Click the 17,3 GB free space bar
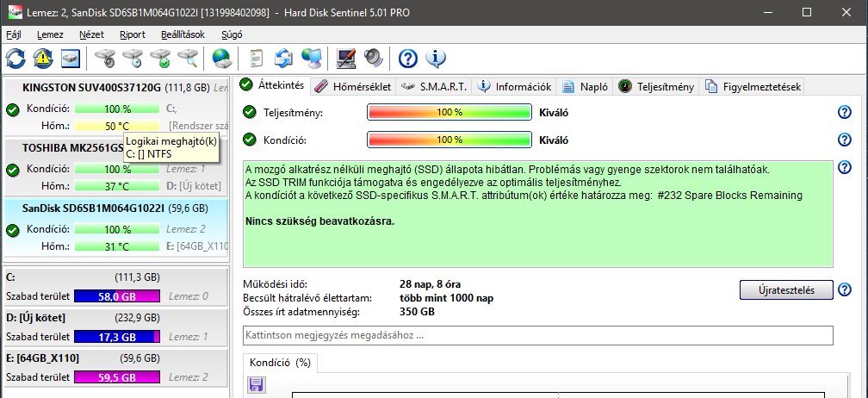This screenshot has width=868, height=398. coord(117,337)
